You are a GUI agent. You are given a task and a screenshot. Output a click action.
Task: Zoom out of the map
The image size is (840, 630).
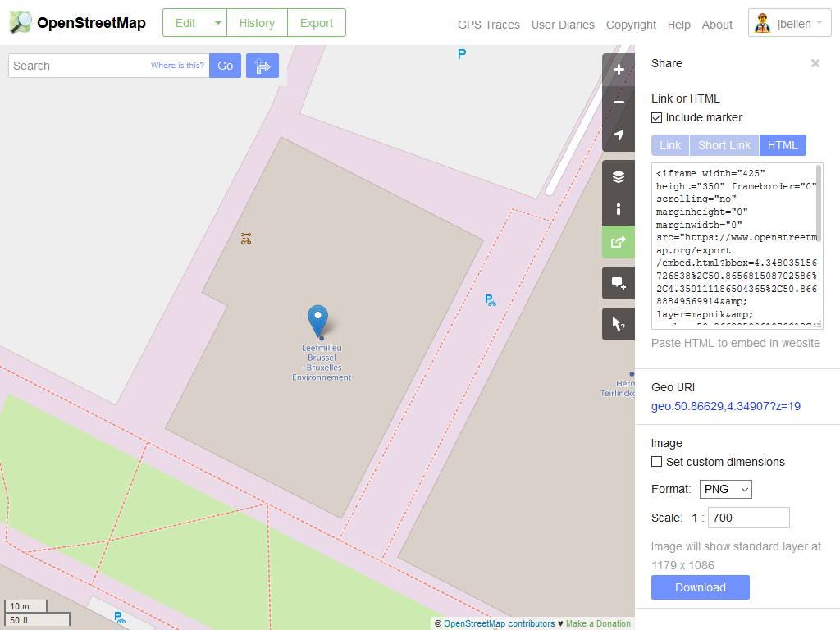pos(619,103)
